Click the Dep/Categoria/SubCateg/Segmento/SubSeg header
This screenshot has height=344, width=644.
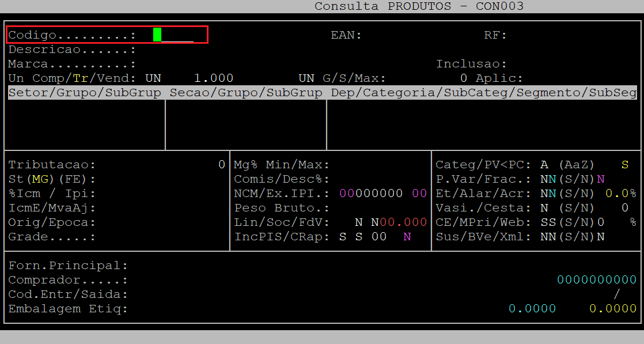point(483,93)
